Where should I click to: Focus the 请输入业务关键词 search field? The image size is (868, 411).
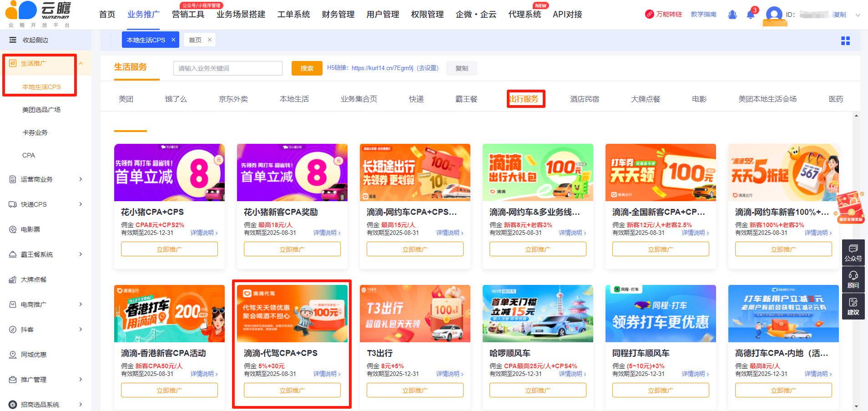(x=228, y=68)
